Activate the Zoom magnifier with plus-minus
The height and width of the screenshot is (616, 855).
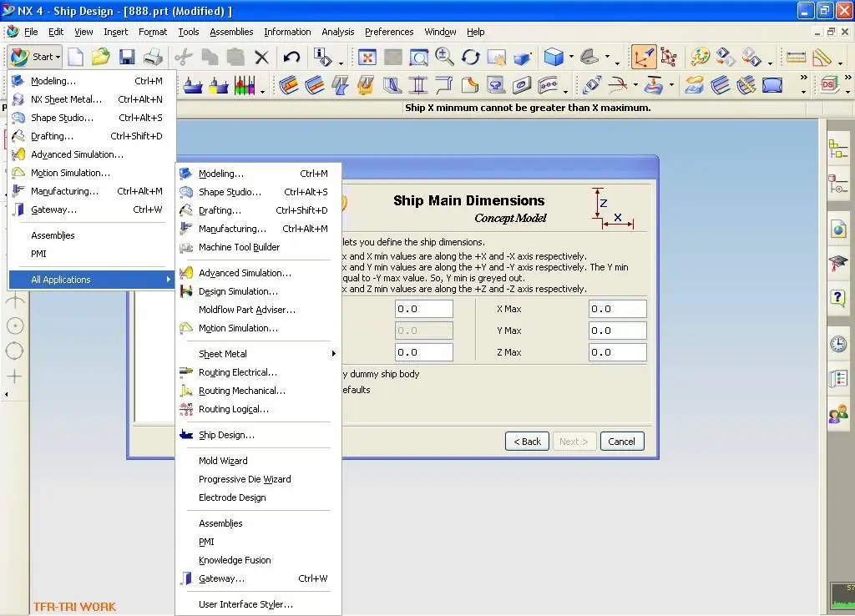tap(444, 57)
